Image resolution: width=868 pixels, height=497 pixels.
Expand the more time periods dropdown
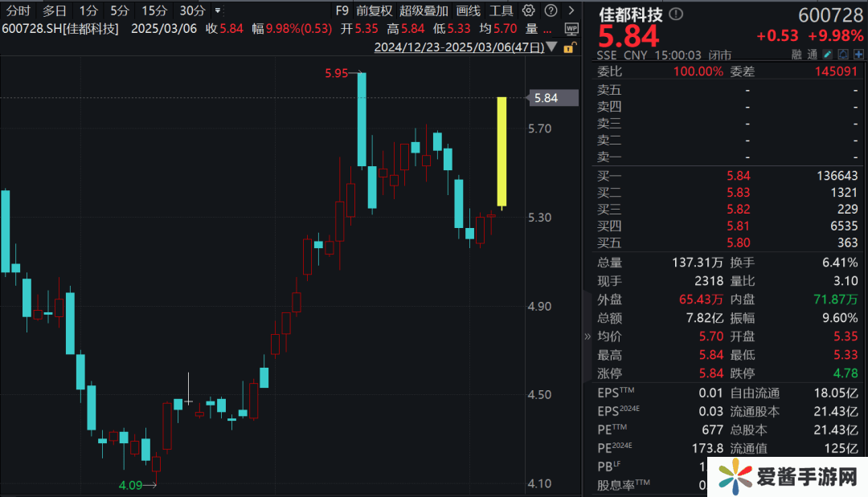point(217,10)
